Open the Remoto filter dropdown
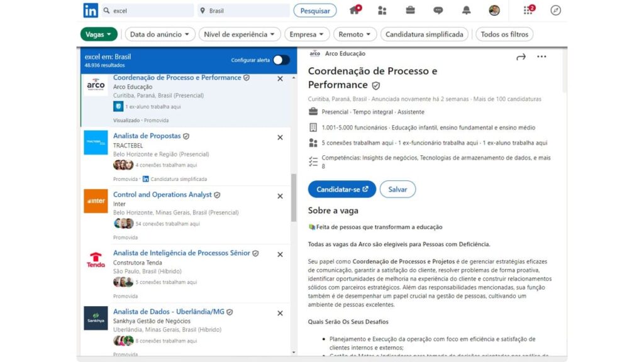Image resolution: width=644 pixels, height=362 pixels. [x=355, y=35]
